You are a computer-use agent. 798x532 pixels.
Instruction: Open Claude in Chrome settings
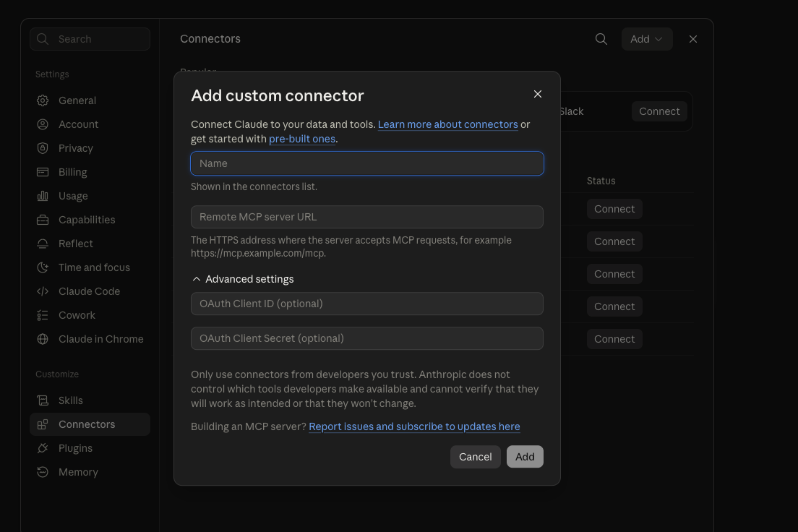click(90, 339)
